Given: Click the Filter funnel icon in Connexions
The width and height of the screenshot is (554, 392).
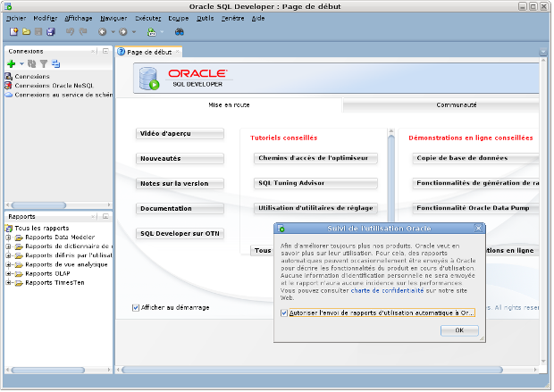Looking at the screenshot, I should click(44, 64).
